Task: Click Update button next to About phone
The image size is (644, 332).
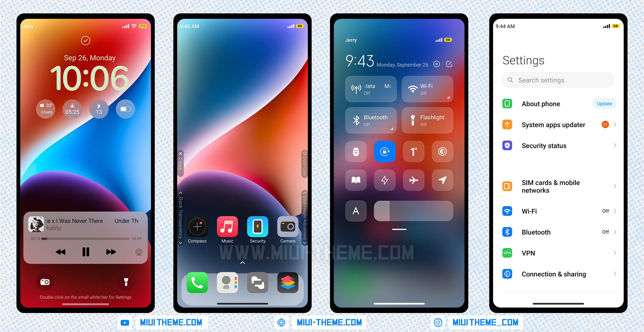Action: pos(603,104)
